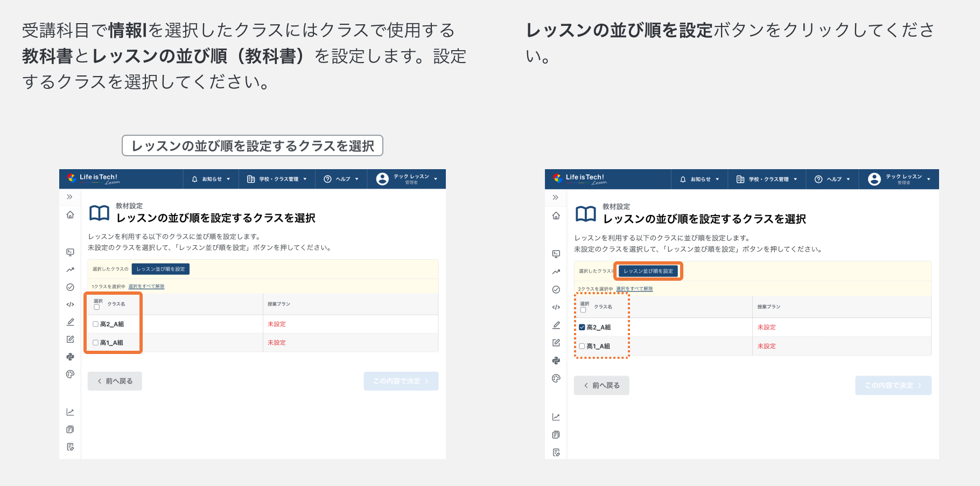The height and width of the screenshot is (486, 980).
Task: Click edit-square icon in left screenshot sidebar
Action: coord(70,339)
